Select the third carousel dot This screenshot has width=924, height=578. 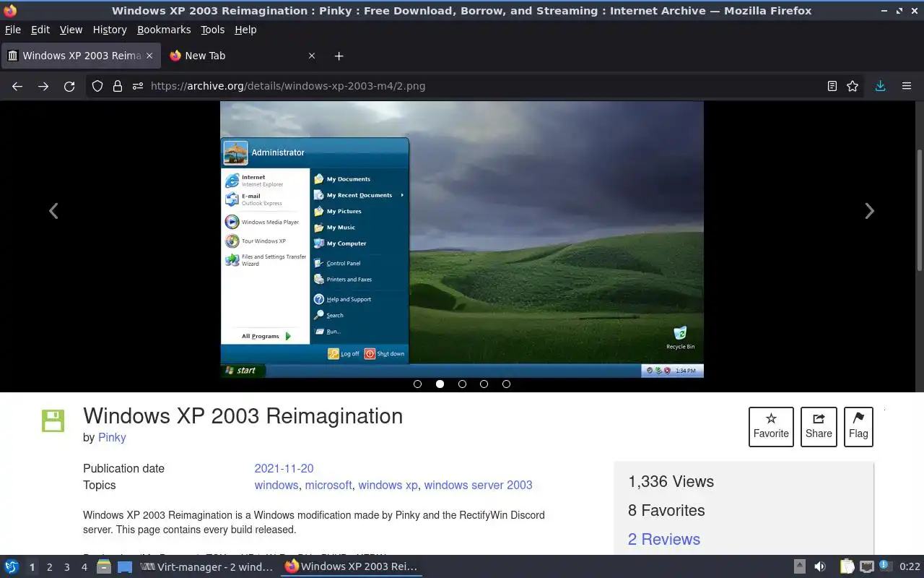tap(462, 384)
